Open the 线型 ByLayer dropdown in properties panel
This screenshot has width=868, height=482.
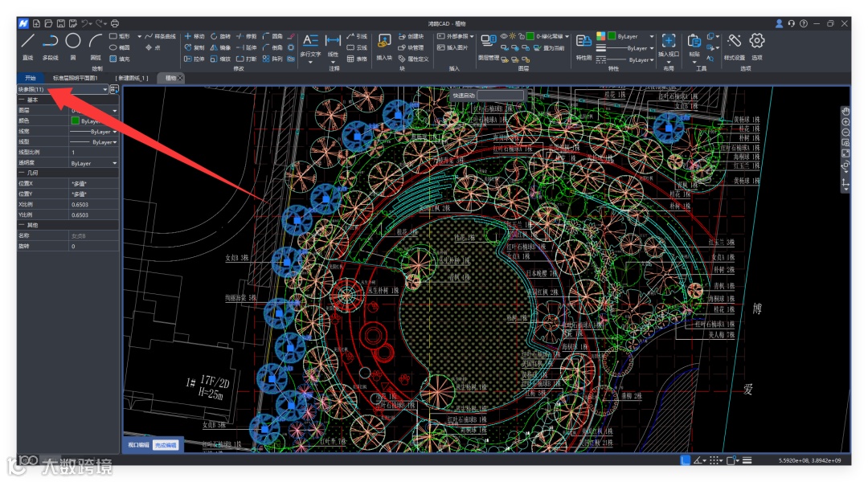coord(93,141)
